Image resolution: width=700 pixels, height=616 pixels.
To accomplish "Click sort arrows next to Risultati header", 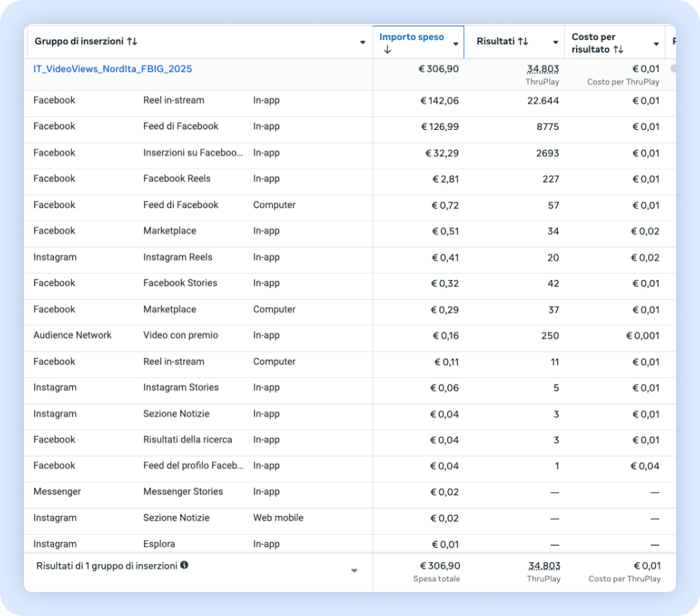I will tap(523, 42).
